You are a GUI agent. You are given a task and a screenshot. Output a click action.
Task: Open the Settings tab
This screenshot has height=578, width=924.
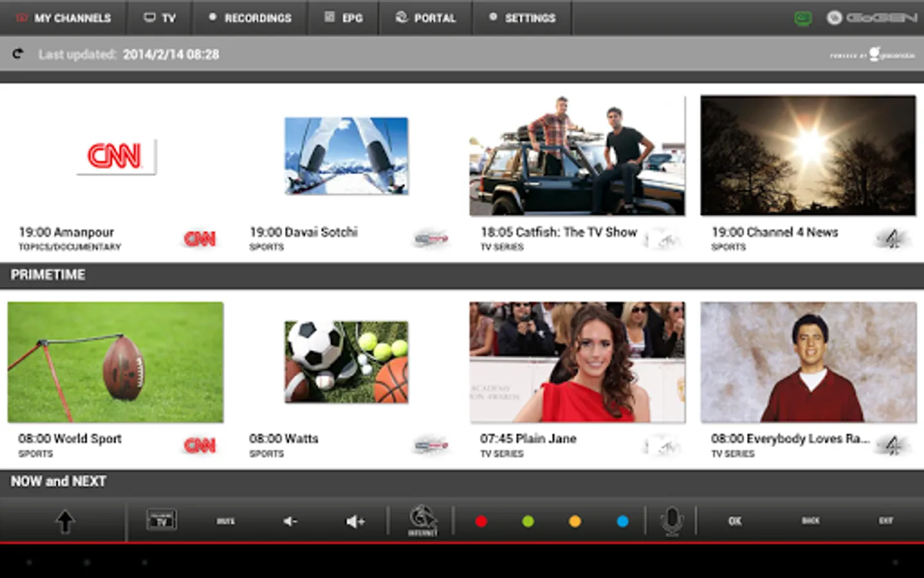click(522, 18)
